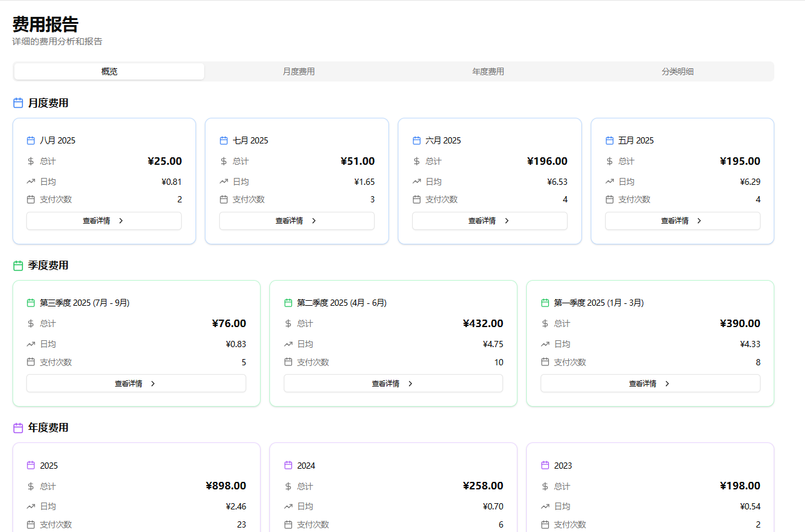Image resolution: width=805 pixels, height=532 pixels.
Task: Click the ¥196.00 total in 六月 2025
Action: pyautogui.click(x=548, y=161)
